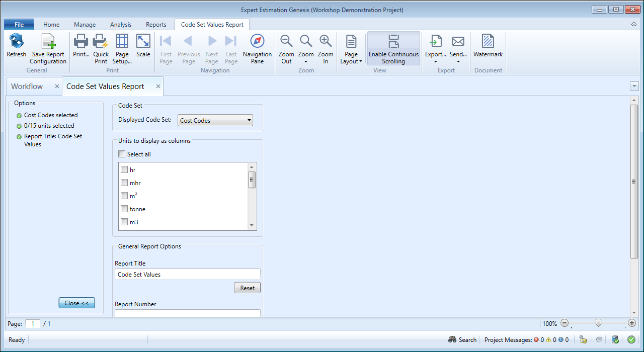The height and width of the screenshot is (352, 644).
Task: Switch to the Analysis ribbon tab
Action: [121, 25]
